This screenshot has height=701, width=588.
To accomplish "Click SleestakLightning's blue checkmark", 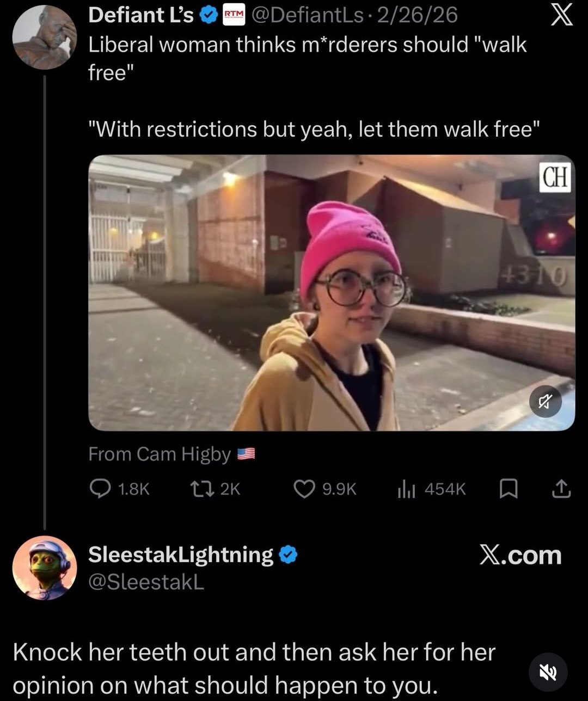I will click(287, 555).
